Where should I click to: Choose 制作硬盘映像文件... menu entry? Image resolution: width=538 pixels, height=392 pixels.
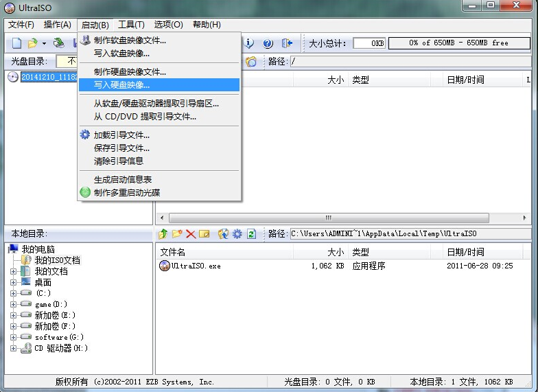click(159, 71)
